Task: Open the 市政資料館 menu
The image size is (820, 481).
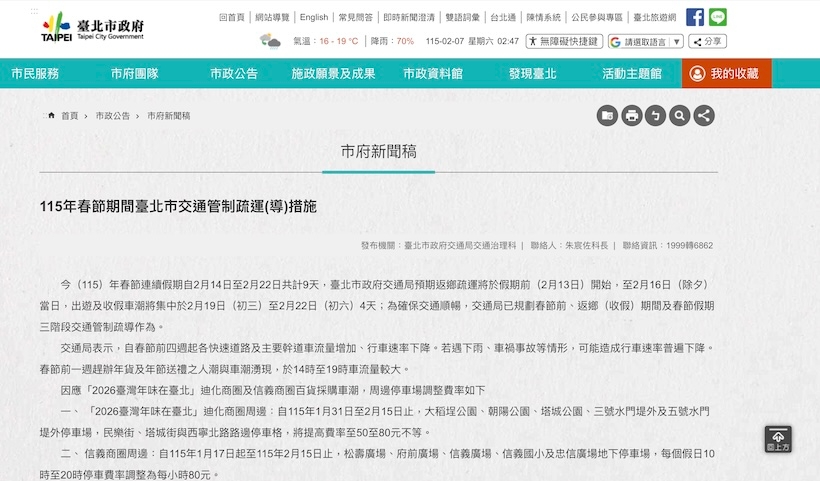Action: coord(432,74)
